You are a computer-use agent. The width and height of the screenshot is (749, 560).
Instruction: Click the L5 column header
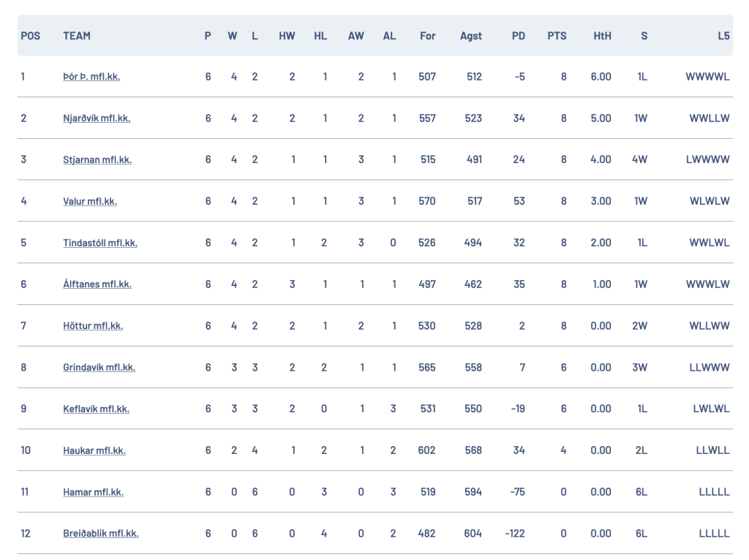click(723, 36)
